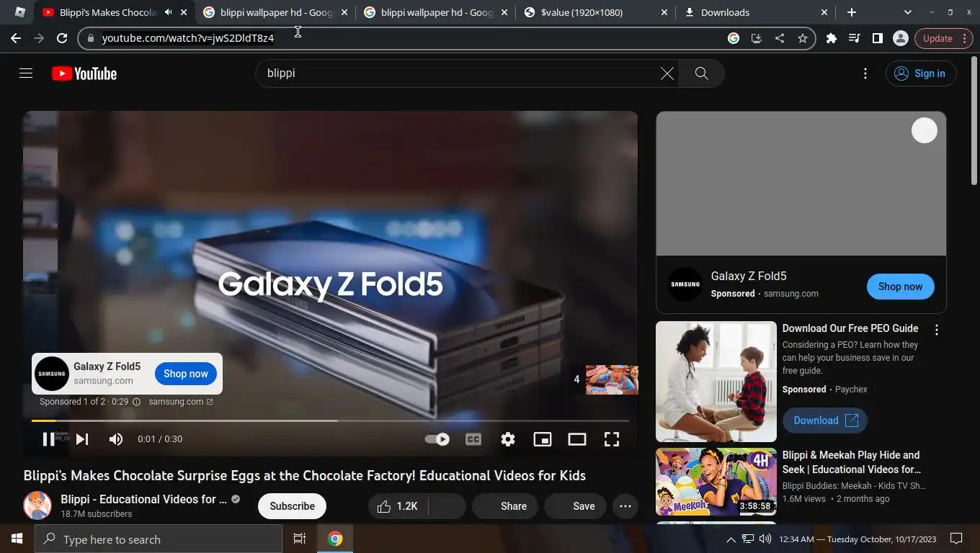Screen dimensions: 980x553
Task: Open Blippi & Meekah Hide and Seek thumbnail
Action: (x=716, y=482)
